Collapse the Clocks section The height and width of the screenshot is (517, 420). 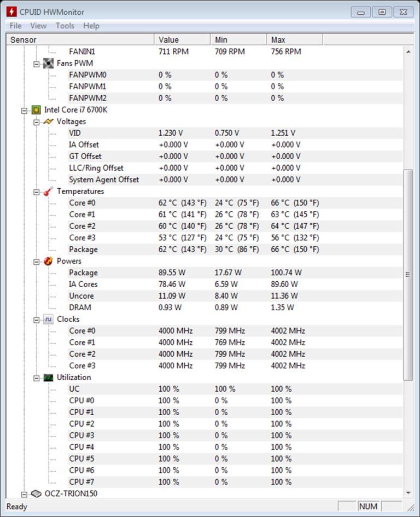[x=37, y=320]
